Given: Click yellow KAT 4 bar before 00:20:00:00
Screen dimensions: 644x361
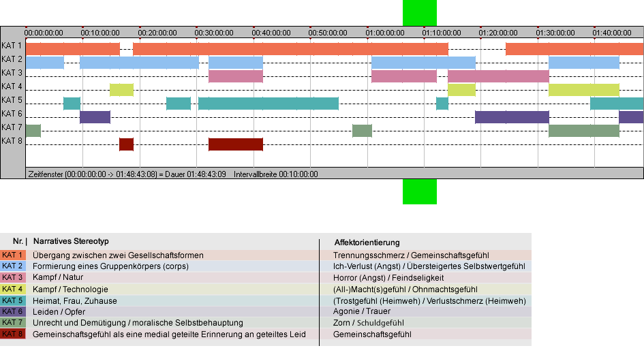Looking at the screenshot, I should click(121, 90).
